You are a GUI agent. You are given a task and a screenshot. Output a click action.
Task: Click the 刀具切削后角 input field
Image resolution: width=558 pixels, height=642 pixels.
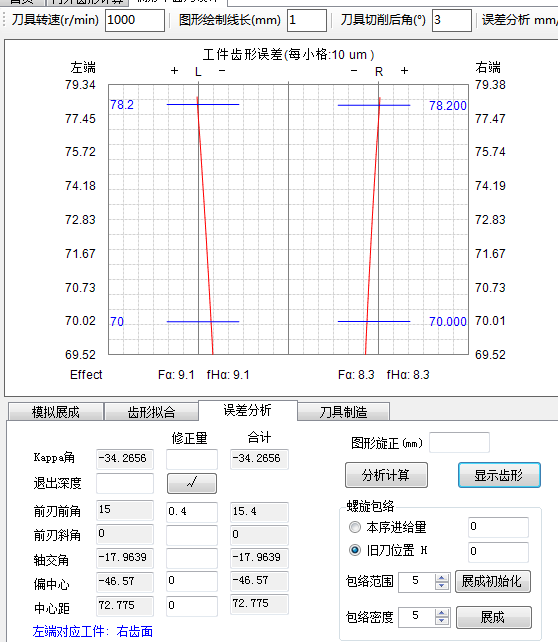tap(452, 20)
